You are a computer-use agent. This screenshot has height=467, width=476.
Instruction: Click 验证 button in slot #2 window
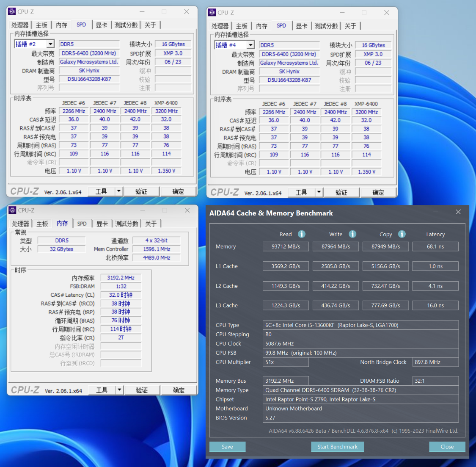pos(141,191)
